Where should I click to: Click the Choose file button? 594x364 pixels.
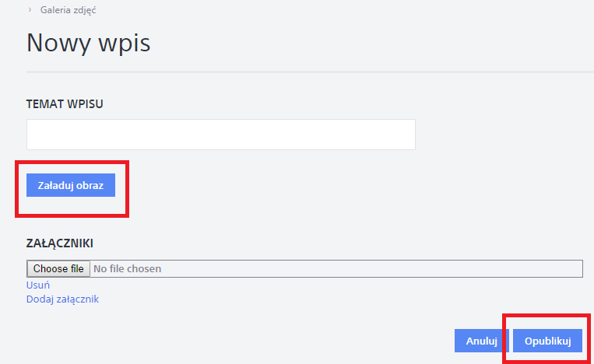point(58,269)
